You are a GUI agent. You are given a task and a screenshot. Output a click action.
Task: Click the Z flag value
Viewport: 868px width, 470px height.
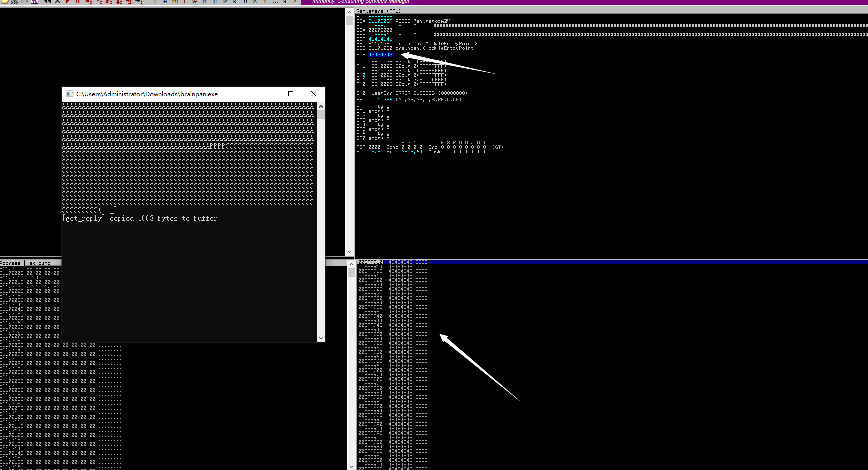[x=364, y=75]
